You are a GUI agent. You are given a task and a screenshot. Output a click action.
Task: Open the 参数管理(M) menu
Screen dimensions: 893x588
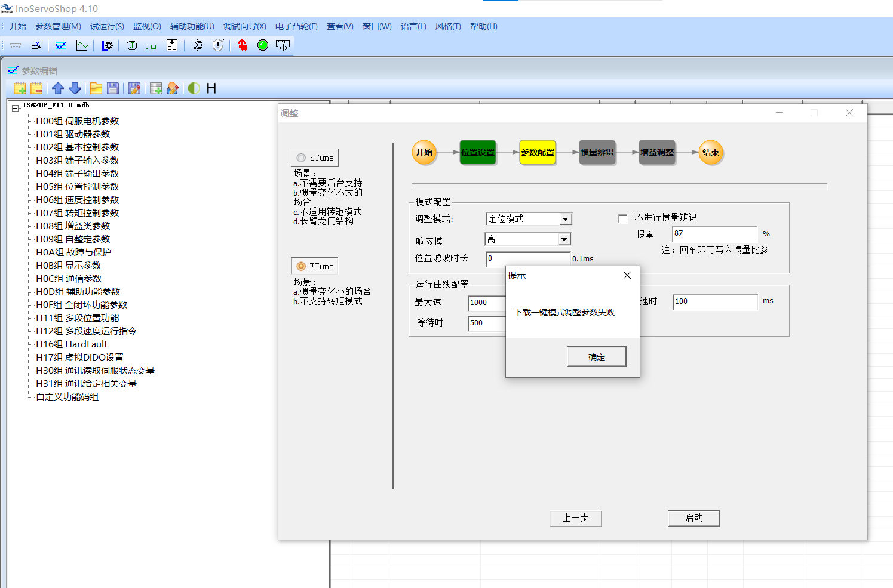click(x=59, y=26)
